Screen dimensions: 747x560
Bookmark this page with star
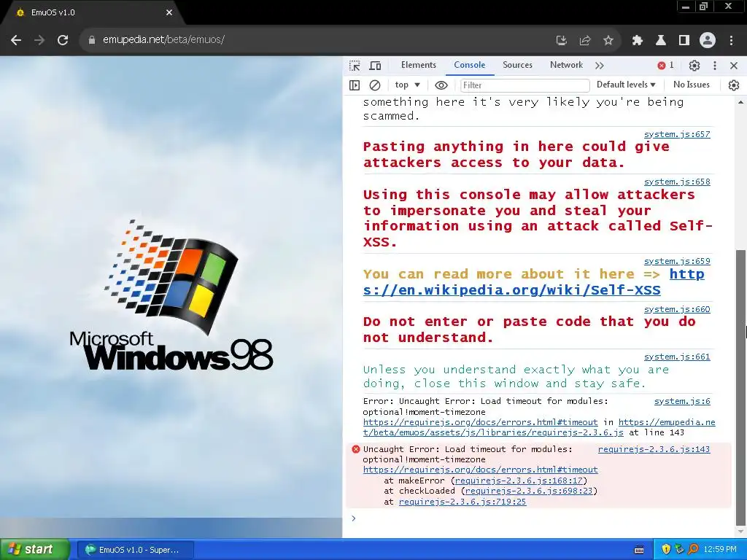tap(608, 41)
